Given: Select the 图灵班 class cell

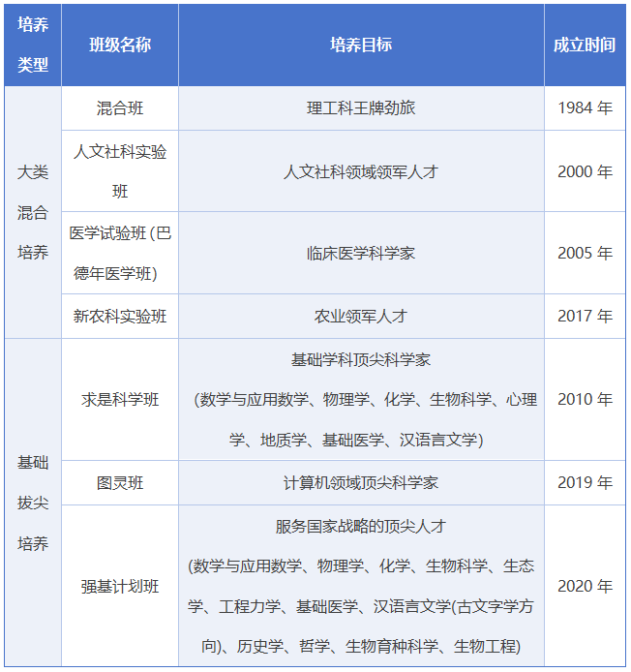Looking at the screenshot, I should (x=120, y=482).
